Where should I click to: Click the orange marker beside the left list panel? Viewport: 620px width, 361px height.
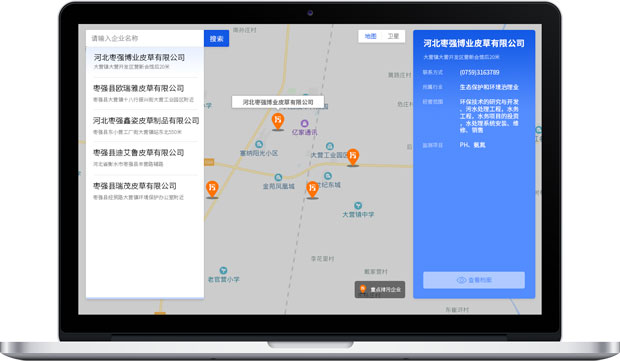point(212,189)
